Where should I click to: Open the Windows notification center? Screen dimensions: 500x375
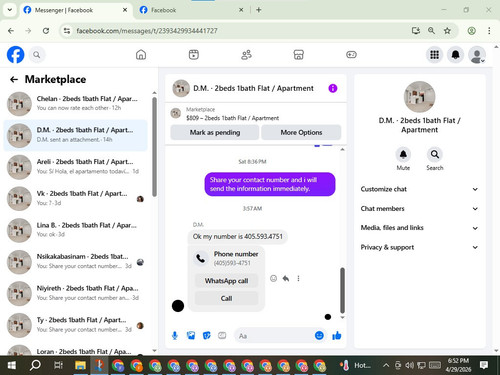pyautogui.click(x=484, y=365)
